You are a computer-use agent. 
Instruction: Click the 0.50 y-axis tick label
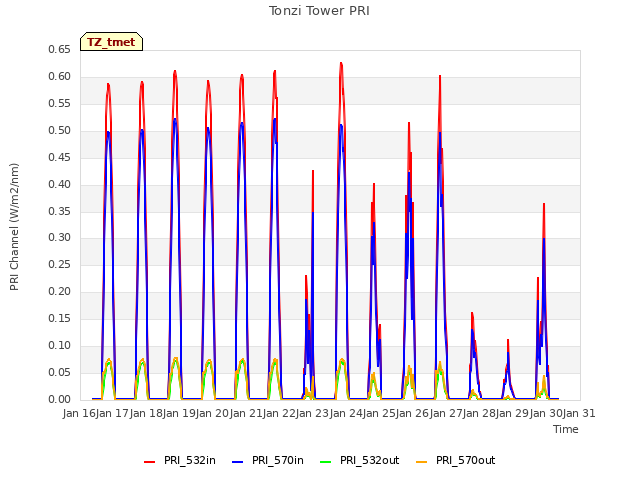(60, 130)
